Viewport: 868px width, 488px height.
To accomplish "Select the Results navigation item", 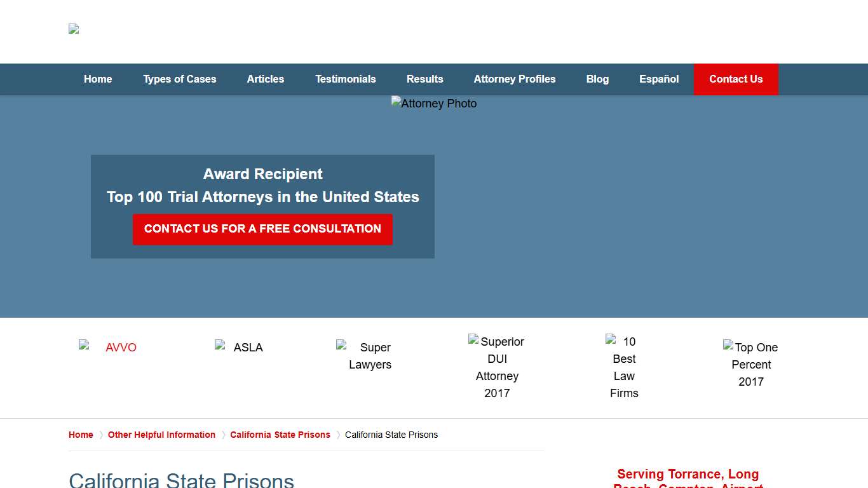I will (x=425, y=79).
